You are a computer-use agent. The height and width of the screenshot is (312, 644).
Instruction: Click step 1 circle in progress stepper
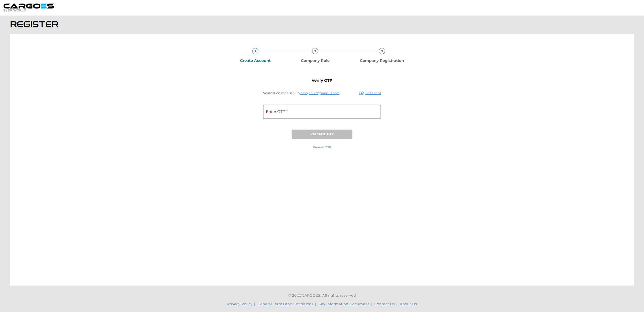coord(255,51)
